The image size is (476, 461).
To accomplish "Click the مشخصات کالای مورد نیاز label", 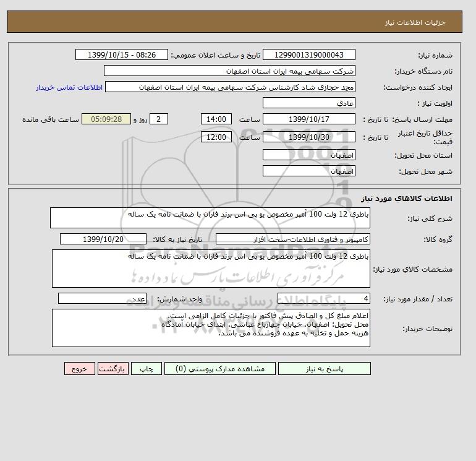I will coord(412,269).
